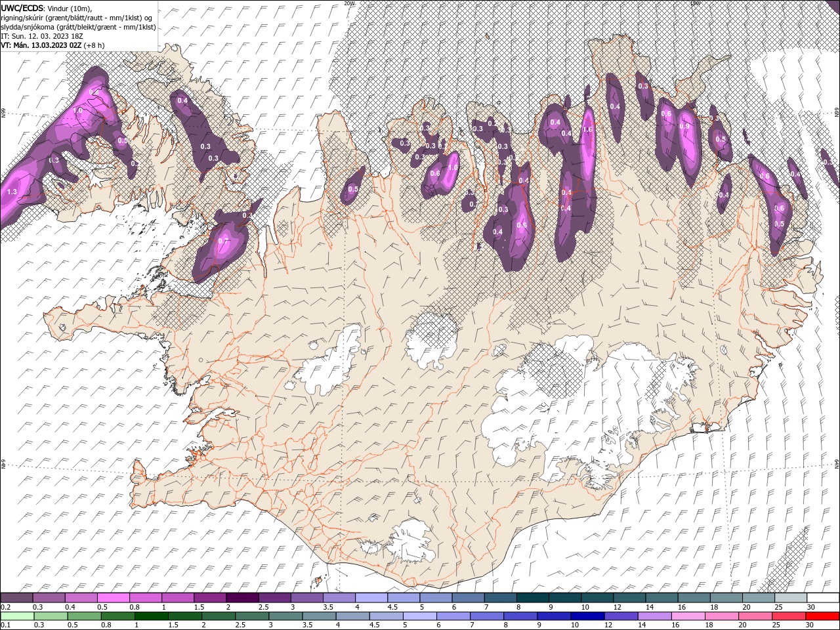Select the bottom-row legend swatch between 6 and 7
Screen dimensions: 840x630
pyautogui.click(x=453, y=616)
